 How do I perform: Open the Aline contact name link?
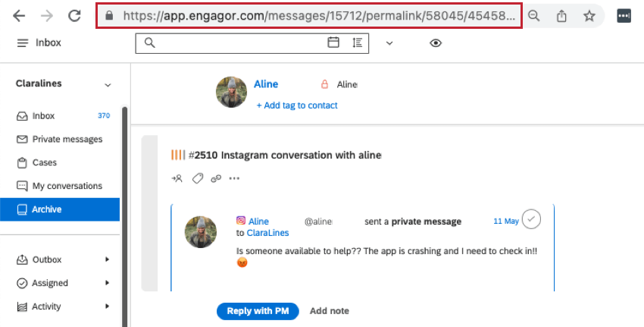tap(266, 84)
